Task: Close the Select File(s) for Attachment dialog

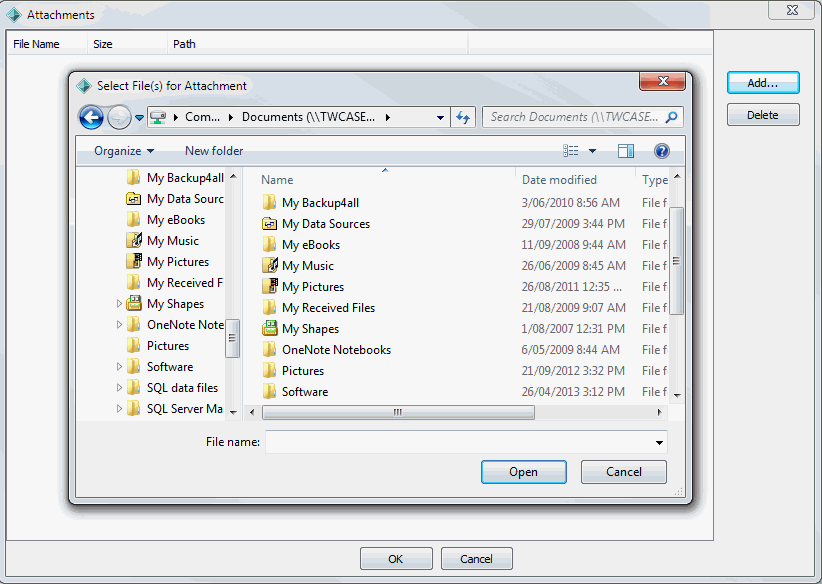Action: coord(663,81)
